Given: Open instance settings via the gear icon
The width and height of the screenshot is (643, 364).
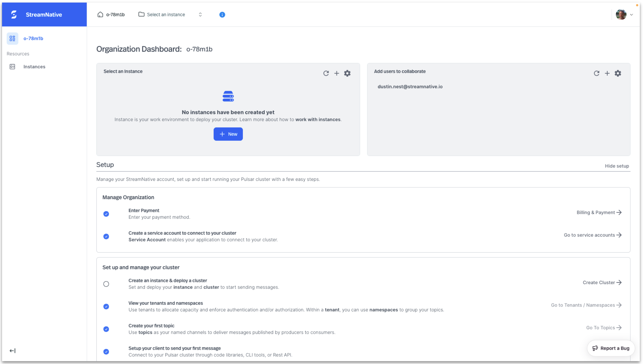Looking at the screenshot, I should 347,73.
